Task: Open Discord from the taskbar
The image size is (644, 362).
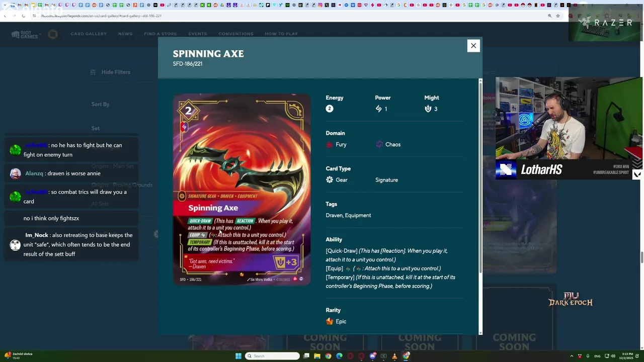Action: 372,356
